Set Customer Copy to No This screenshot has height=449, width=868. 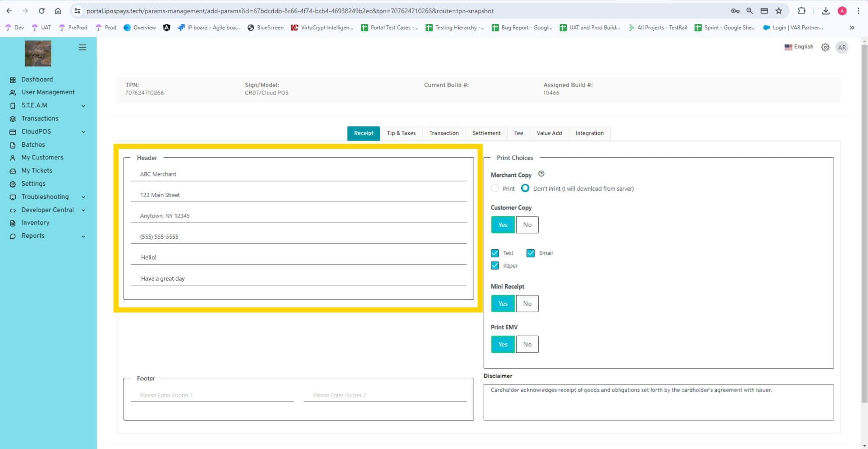pyautogui.click(x=527, y=225)
